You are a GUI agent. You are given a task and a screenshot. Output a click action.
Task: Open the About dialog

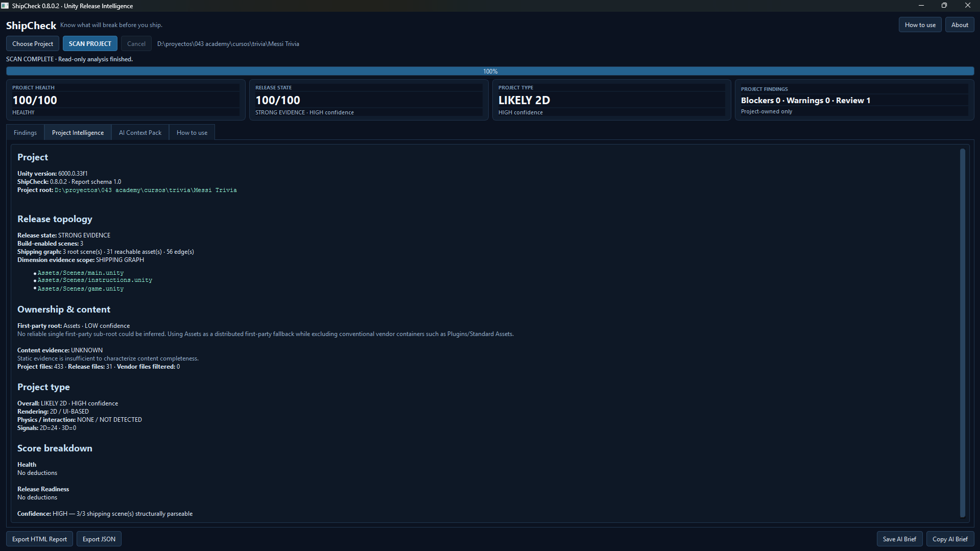(960, 25)
